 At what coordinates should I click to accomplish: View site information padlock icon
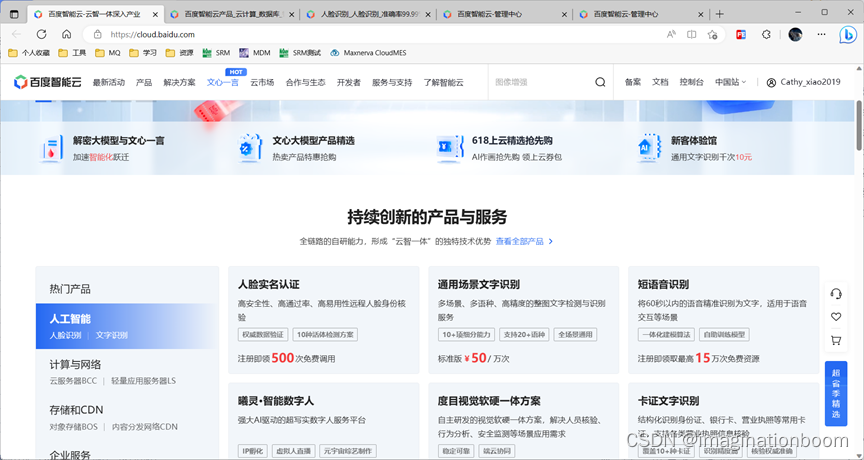[x=98, y=34]
